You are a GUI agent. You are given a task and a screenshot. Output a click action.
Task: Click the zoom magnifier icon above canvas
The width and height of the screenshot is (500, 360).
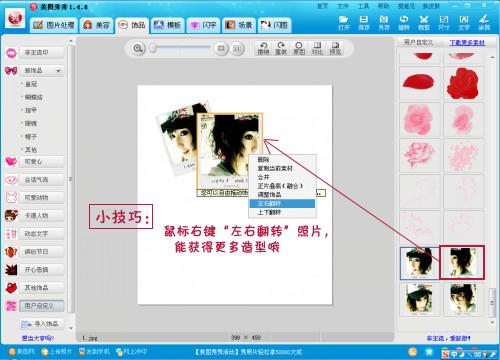click(x=138, y=49)
